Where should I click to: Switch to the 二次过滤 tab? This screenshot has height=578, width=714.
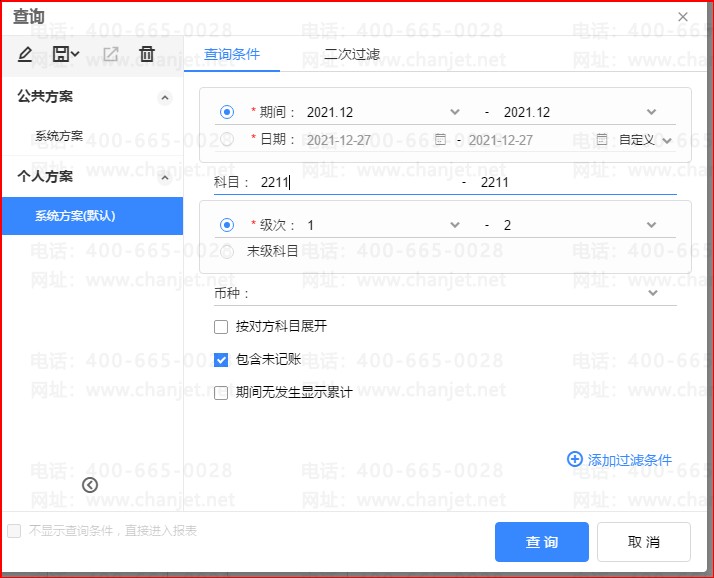(x=352, y=54)
